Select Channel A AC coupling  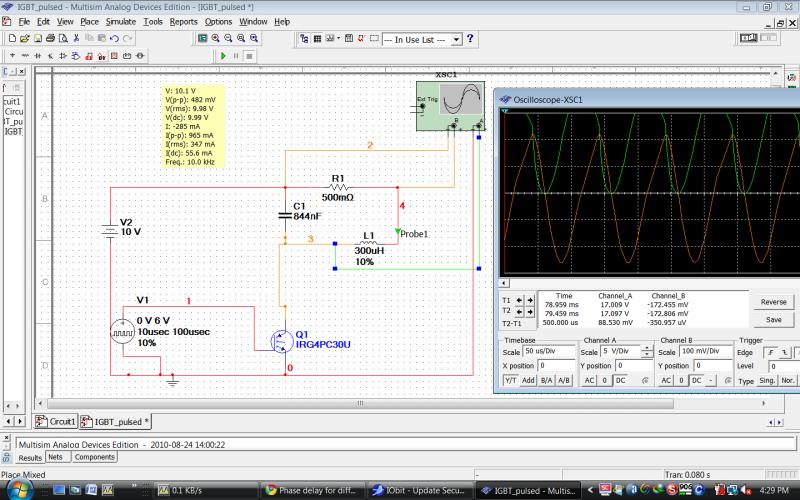(x=587, y=381)
